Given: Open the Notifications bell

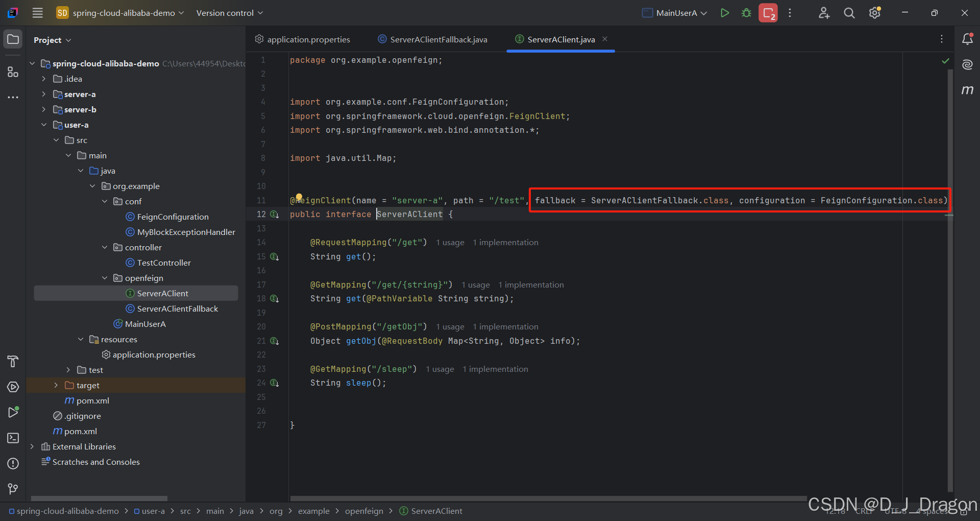Looking at the screenshot, I should [x=967, y=39].
